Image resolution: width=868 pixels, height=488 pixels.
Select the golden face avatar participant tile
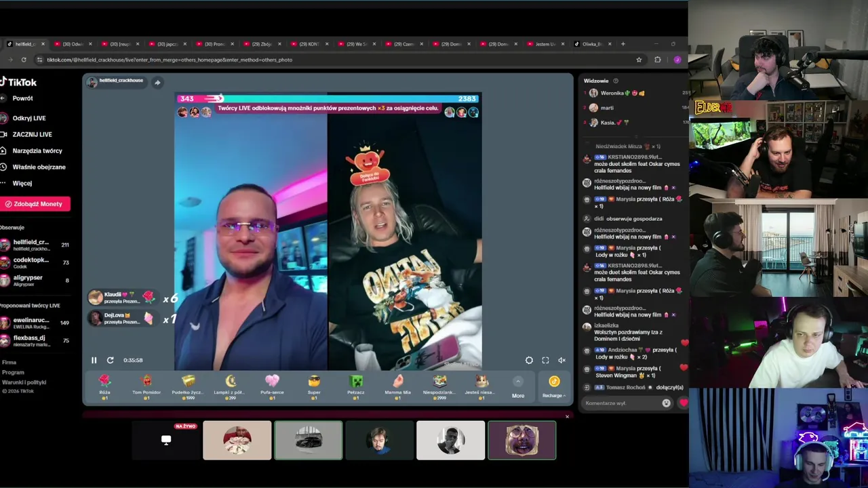pyautogui.click(x=522, y=440)
